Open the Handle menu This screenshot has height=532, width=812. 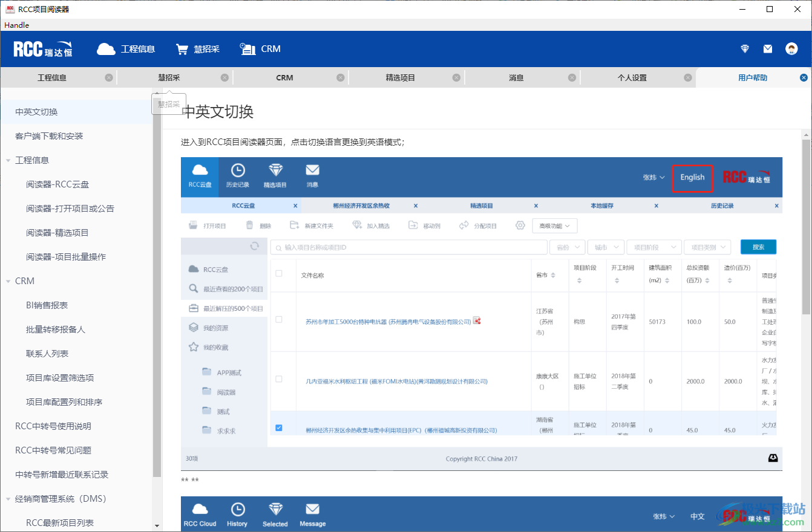tap(16, 25)
